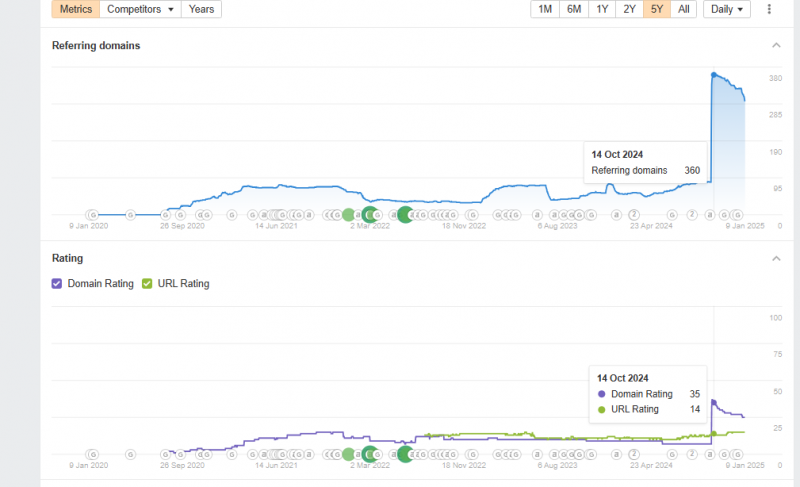This screenshot has width=800, height=487.
Task: Click the referring domains peak data point
Action: pos(713,75)
